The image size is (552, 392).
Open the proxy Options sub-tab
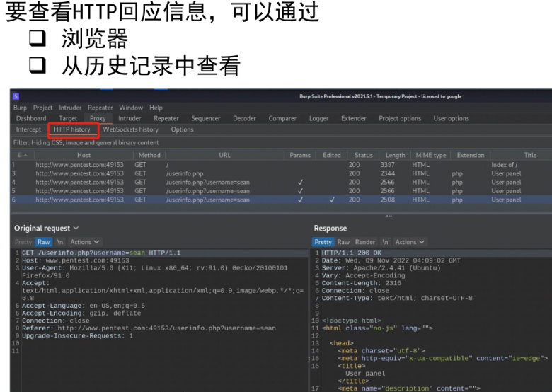182,129
